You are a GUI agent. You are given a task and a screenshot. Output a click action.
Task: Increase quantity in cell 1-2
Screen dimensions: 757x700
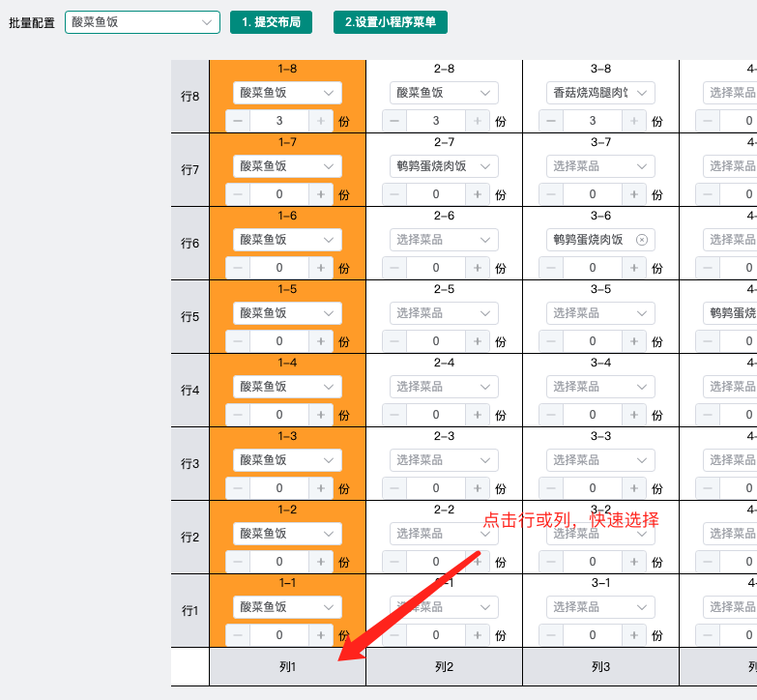tap(321, 562)
